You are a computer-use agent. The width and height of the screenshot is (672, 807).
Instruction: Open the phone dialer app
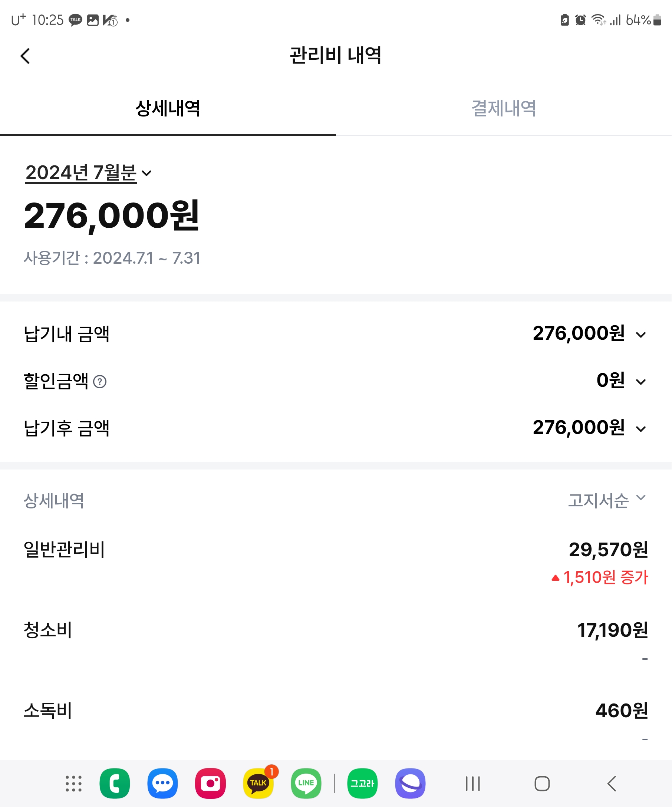coord(115,783)
